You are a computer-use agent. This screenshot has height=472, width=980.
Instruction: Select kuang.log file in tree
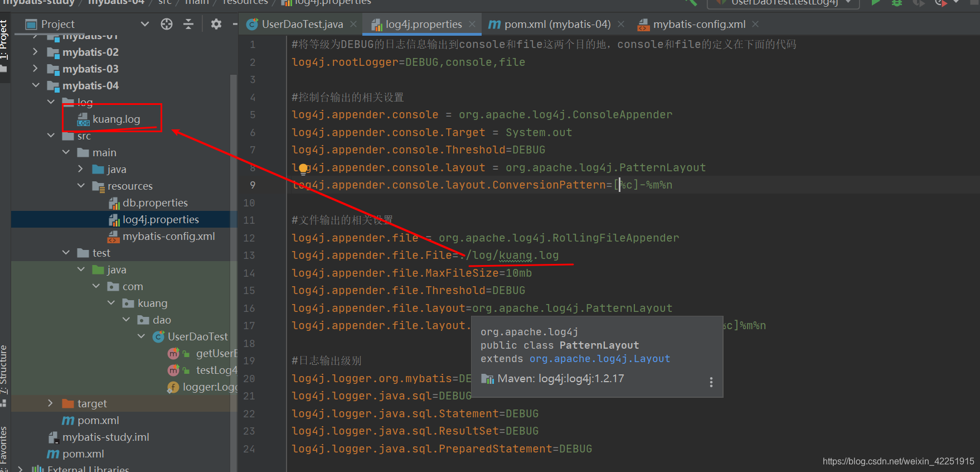click(x=116, y=119)
